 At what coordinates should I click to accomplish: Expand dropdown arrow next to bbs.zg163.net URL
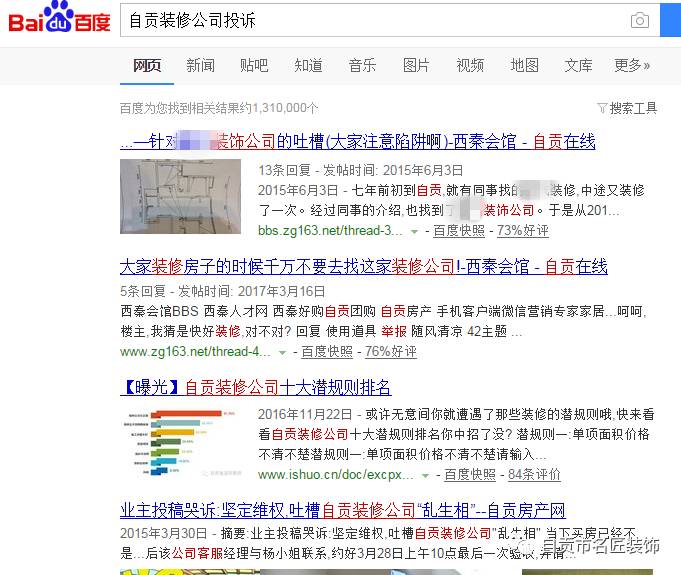coord(414,231)
